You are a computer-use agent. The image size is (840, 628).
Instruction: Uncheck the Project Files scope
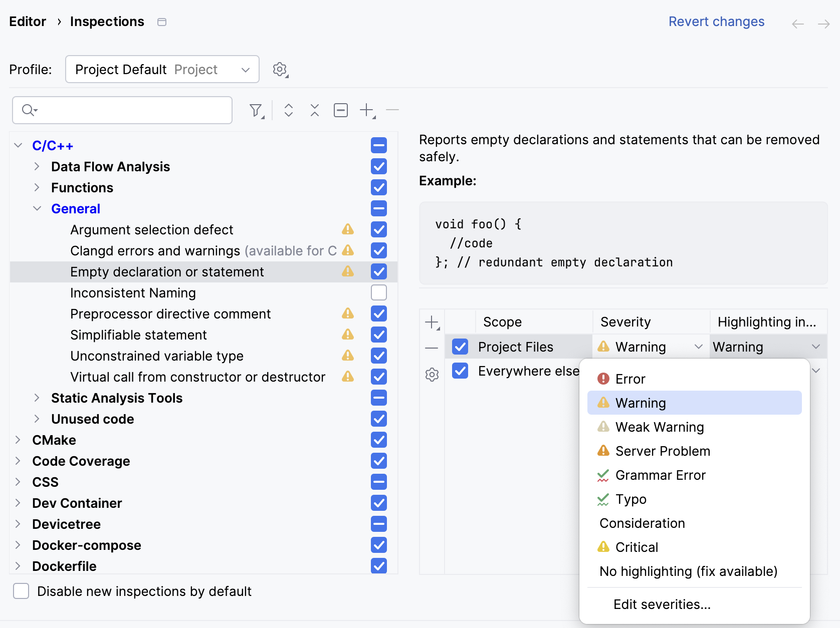point(459,346)
